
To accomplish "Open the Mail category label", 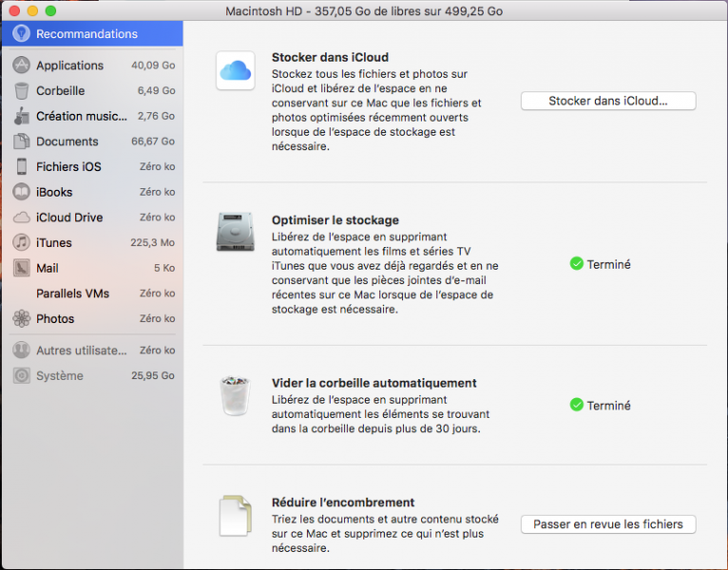I will tap(48, 268).
